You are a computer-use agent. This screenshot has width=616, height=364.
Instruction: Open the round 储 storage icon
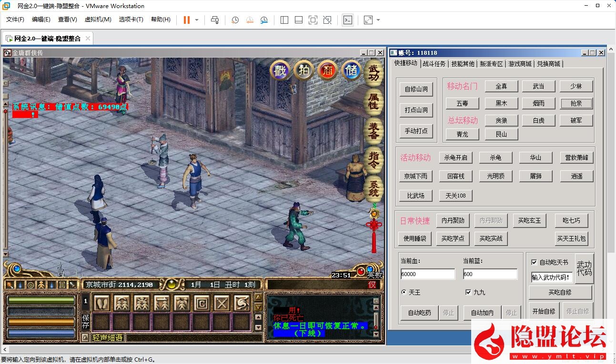click(352, 70)
